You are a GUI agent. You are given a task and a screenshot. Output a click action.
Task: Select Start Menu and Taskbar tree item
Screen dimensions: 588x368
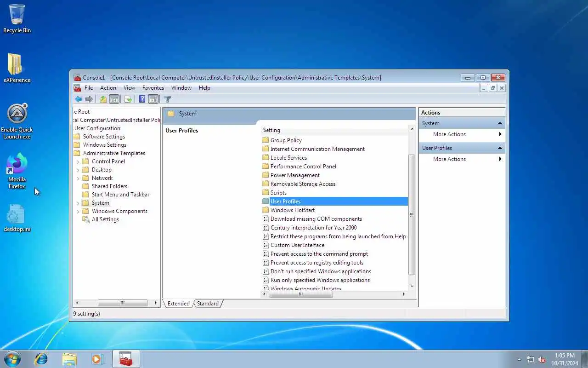click(120, 195)
